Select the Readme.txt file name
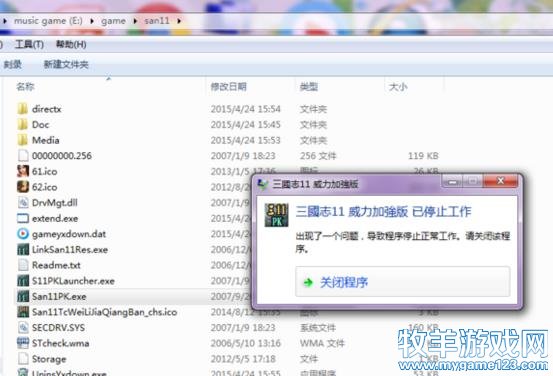The width and height of the screenshot is (553, 376). tap(56, 265)
